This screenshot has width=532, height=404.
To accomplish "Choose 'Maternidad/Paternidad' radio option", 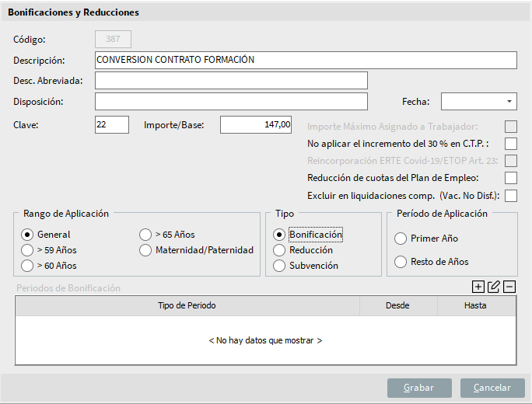I will coord(145,250).
